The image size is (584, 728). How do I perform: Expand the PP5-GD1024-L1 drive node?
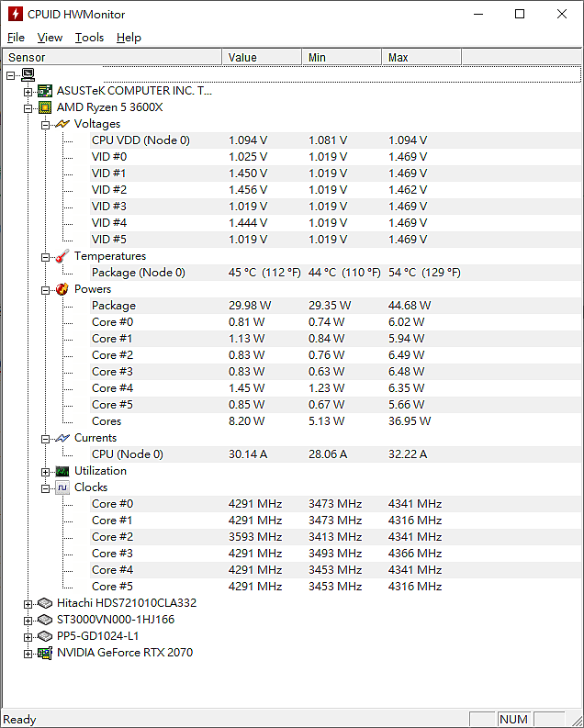28,637
